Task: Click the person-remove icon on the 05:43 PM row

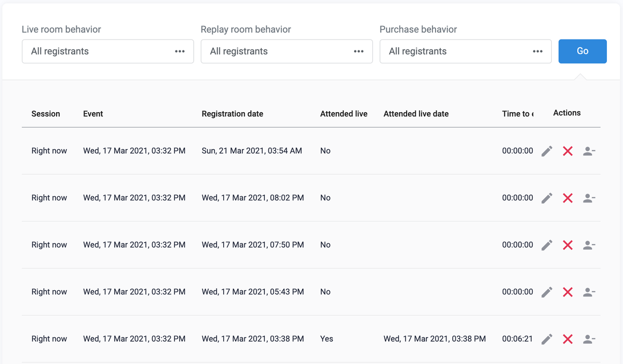Action: click(x=588, y=292)
